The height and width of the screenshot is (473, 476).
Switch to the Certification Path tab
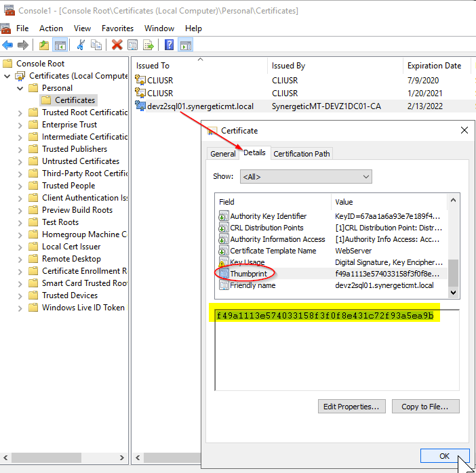302,154
